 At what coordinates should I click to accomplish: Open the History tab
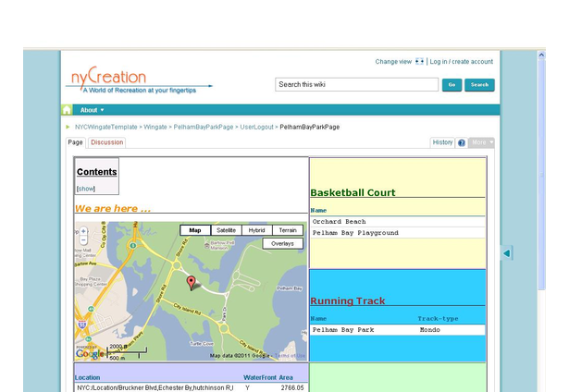point(442,142)
